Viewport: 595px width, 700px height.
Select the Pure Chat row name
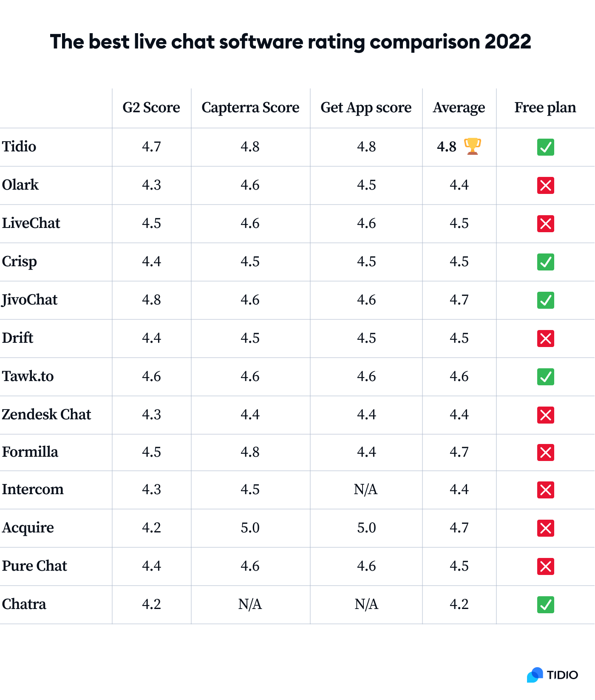point(34,566)
